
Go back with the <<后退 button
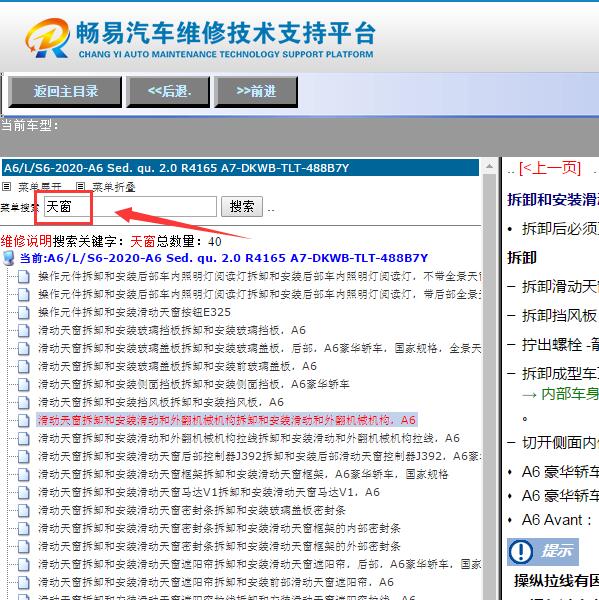pos(168,92)
